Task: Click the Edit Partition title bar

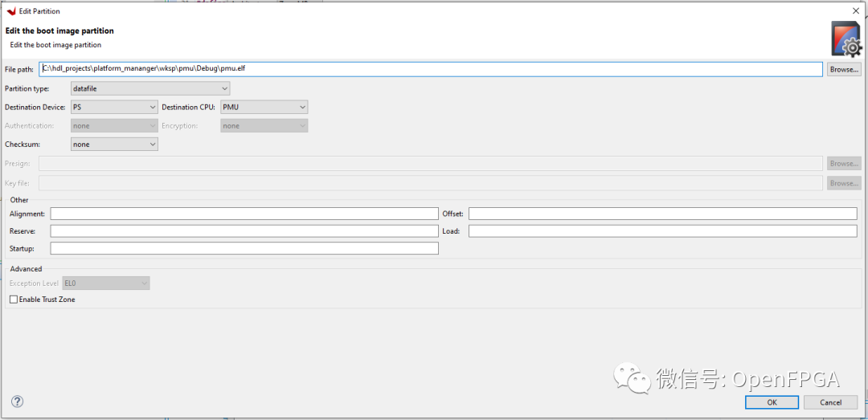Action: (402, 11)
